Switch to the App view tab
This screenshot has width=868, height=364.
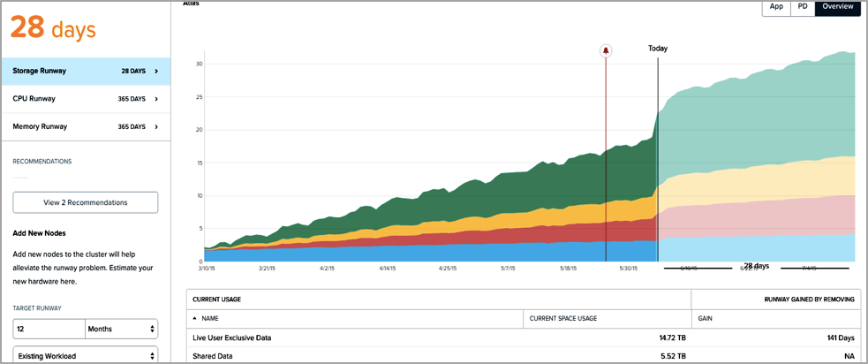[x=776, y=7]
